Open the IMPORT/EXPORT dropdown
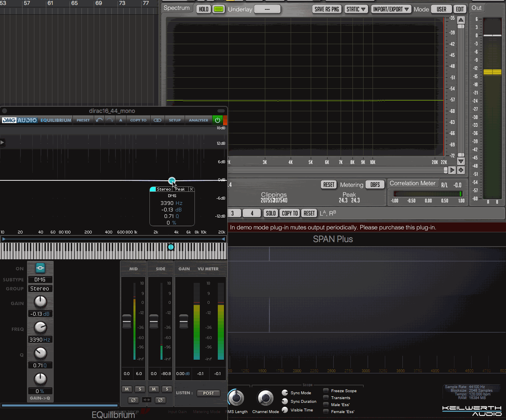Image resolution: width=506 pixels, height=420 pixels. coord(391,9)
